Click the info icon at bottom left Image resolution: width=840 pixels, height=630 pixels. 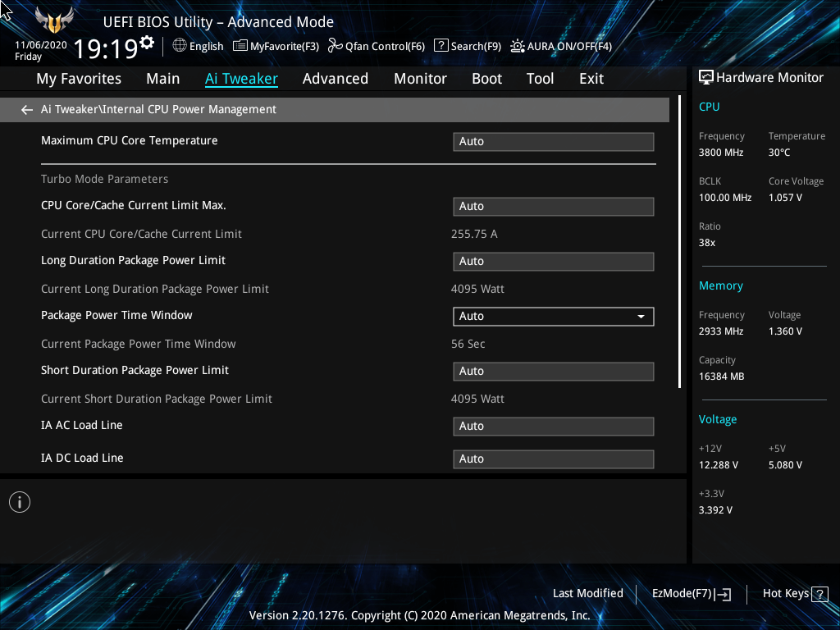coord(20,502)
